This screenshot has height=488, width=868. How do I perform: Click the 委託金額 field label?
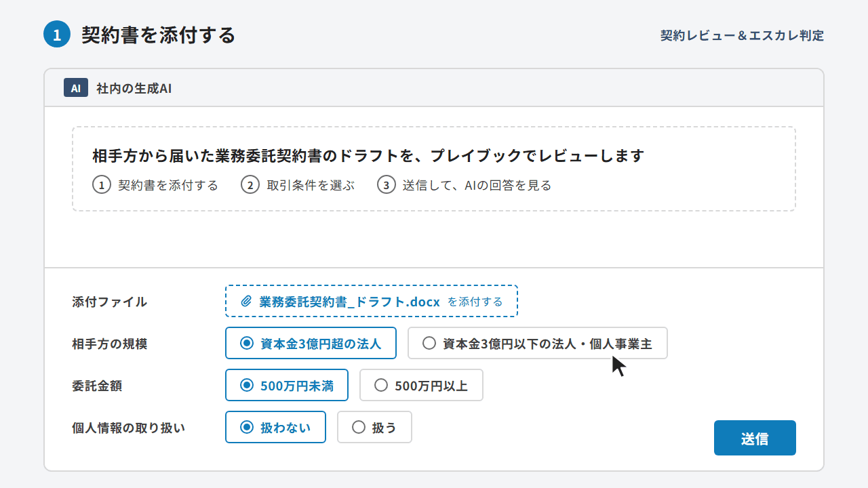(x=97, y=386)
